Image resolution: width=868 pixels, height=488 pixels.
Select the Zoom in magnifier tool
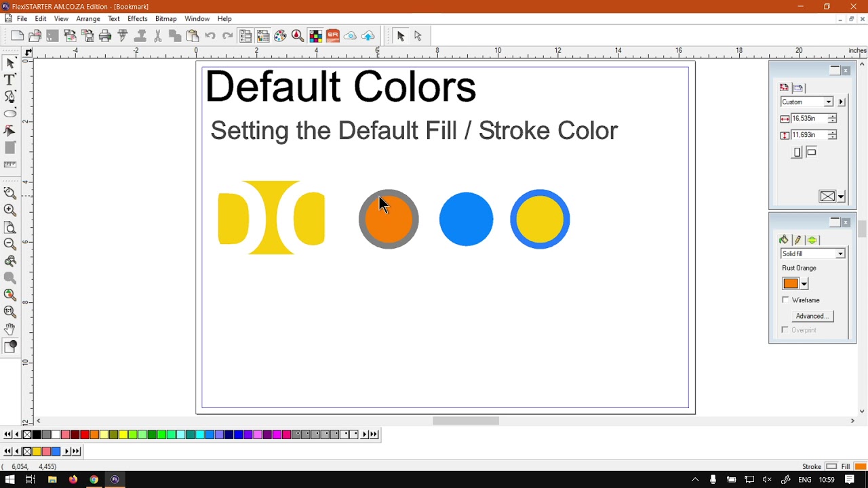point(10,210)
